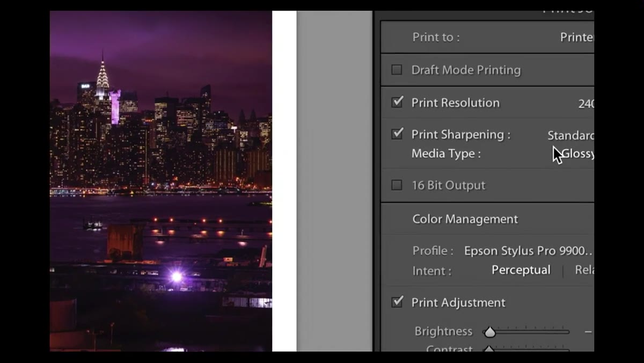
Task: Click the Print Resolution value field
Action: coord(586,104)
